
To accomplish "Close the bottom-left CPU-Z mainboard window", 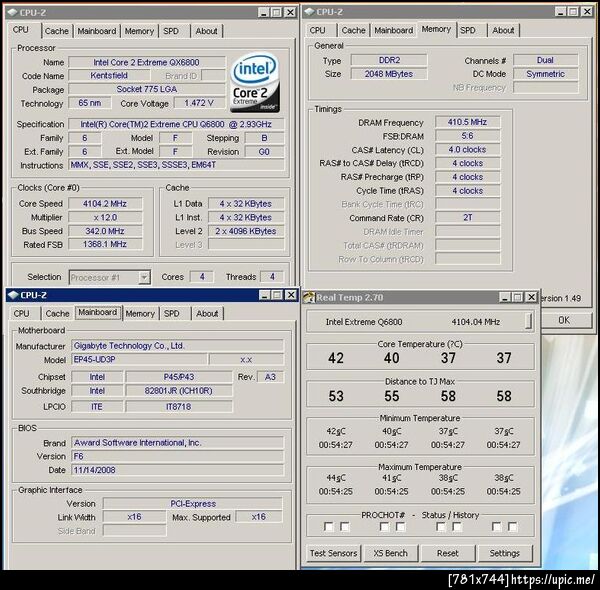I will (291, 295).
